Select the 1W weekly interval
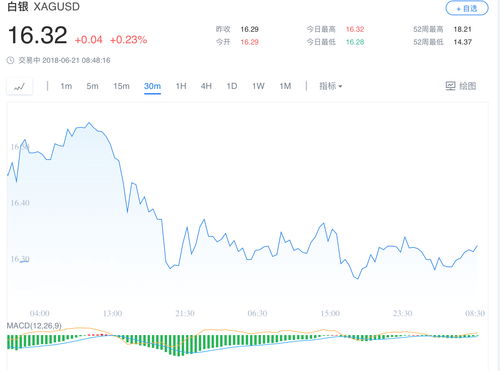This screenshot has width=500, height=371. click(258, 86)
